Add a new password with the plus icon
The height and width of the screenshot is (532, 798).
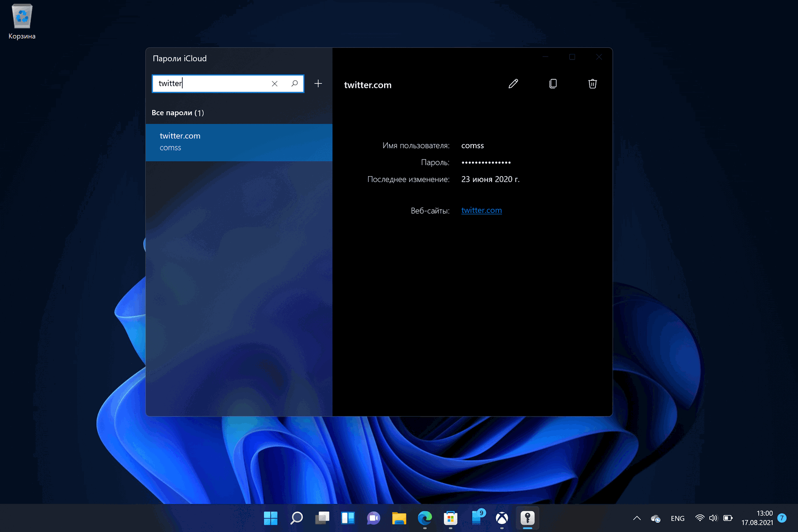(318, 84)
